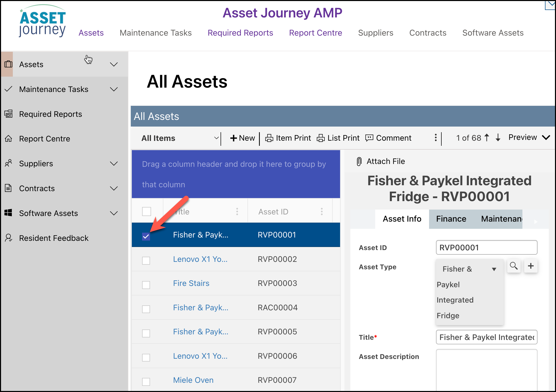Click the Asset Type search magnifier icon
This screenshot has height=392, width=556.
tap(514, 266)
